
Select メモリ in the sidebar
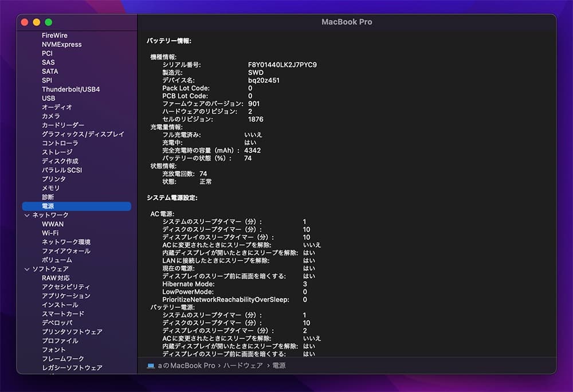click(x=50, y=188)
